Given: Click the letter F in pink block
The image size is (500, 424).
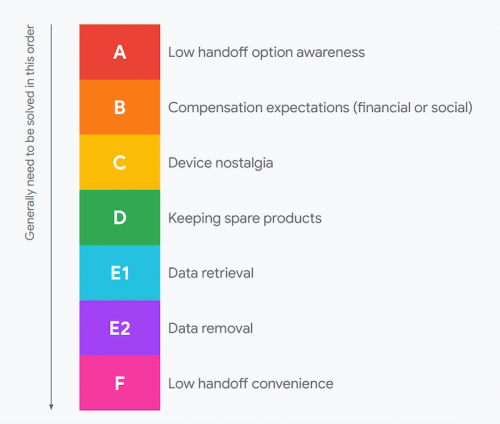Looking at the screenshot, I should (x=120, y=383).
